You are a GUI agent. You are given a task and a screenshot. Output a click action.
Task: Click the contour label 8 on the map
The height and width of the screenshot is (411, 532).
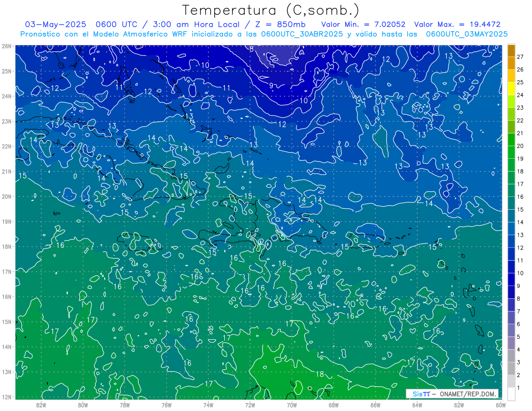(251, 49)
